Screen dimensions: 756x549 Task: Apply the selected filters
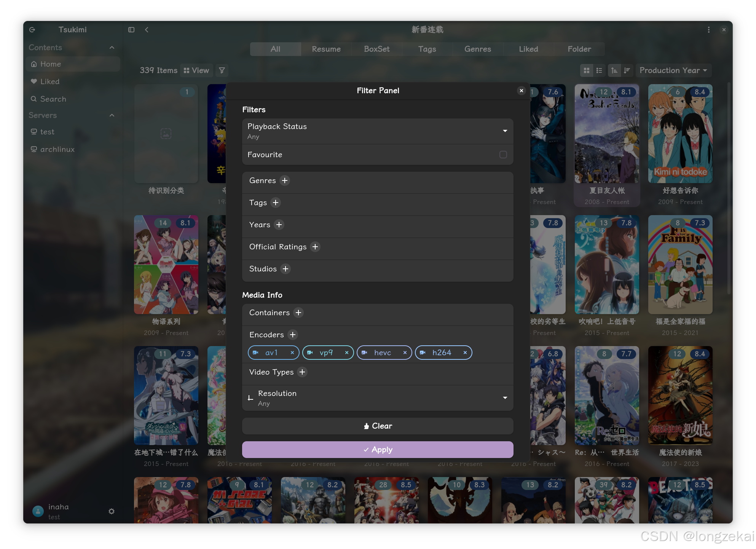377,450
